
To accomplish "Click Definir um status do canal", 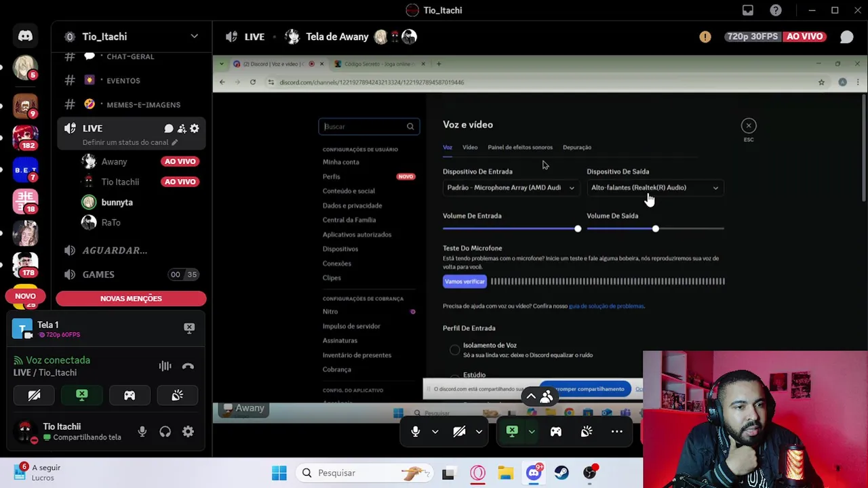I will pos(130,142).
